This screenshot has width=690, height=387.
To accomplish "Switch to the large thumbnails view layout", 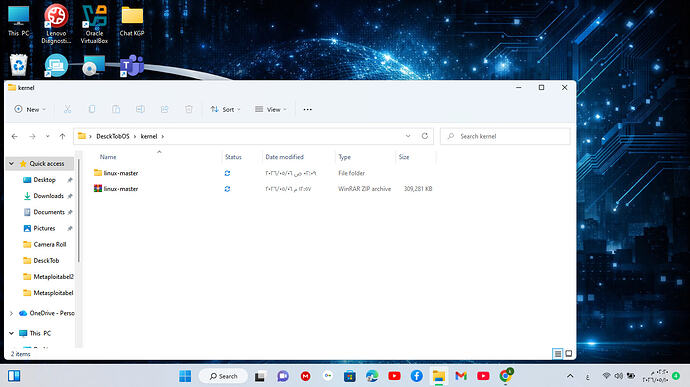I will pos(569,354).
